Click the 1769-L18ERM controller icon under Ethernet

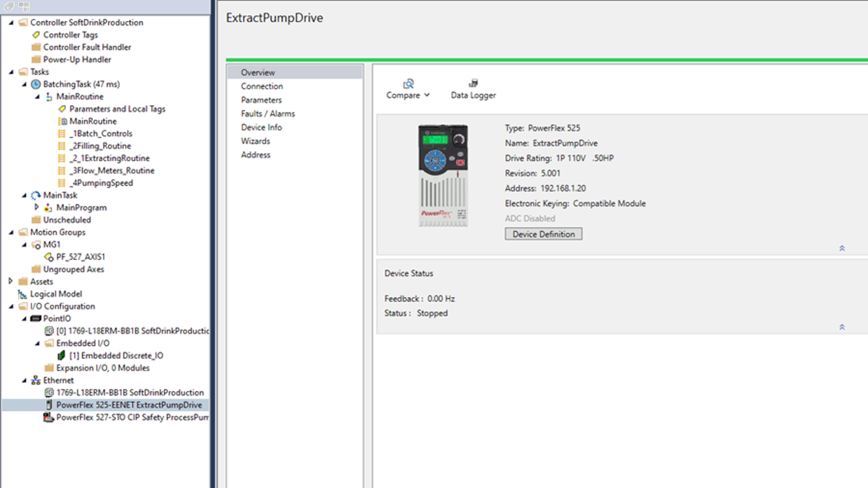click(49, 393)
